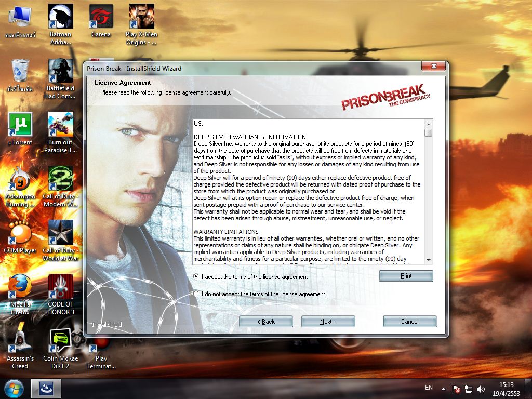Click the Print button
Image resolution: width=532 pixels, height=399 pixels.
(406, 276)
